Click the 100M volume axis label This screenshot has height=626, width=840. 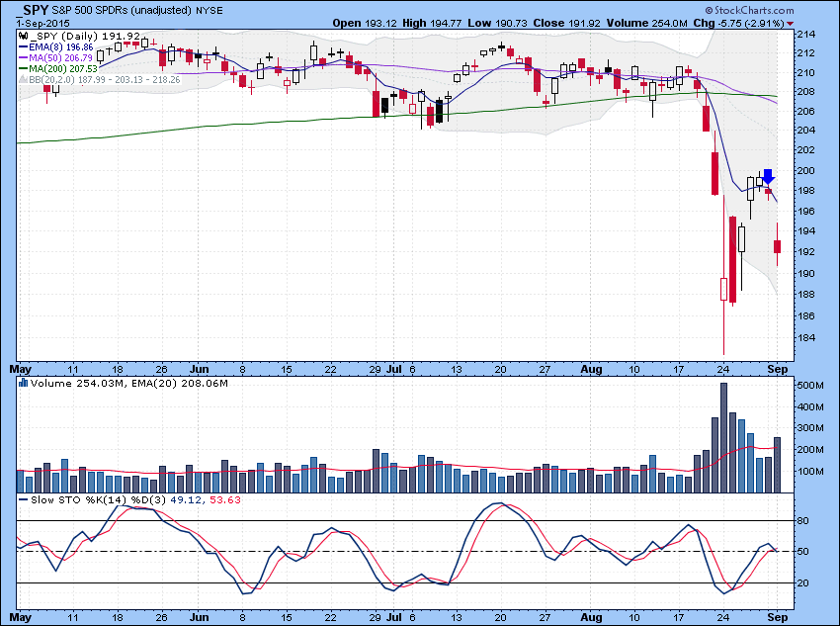click(810, 472)
